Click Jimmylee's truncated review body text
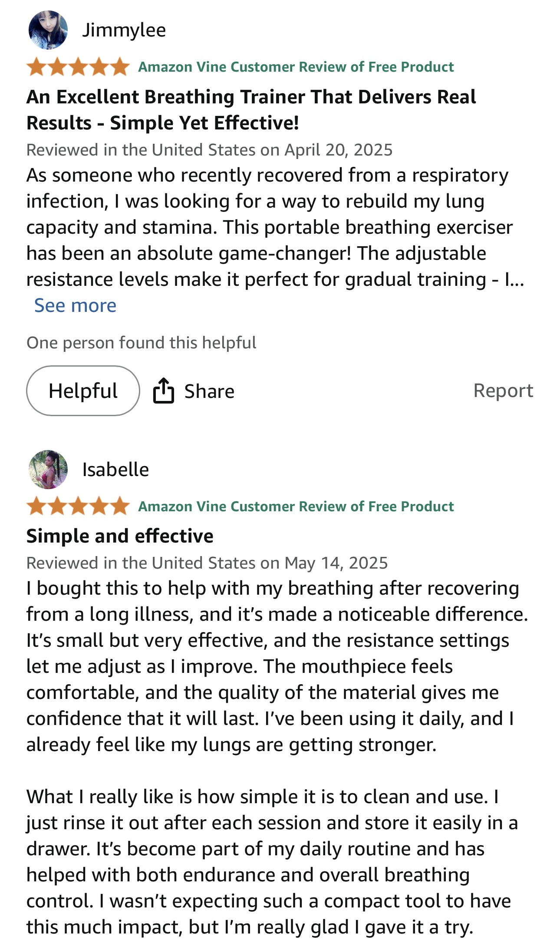Screen dimensions: 560x950 (269, 227)
